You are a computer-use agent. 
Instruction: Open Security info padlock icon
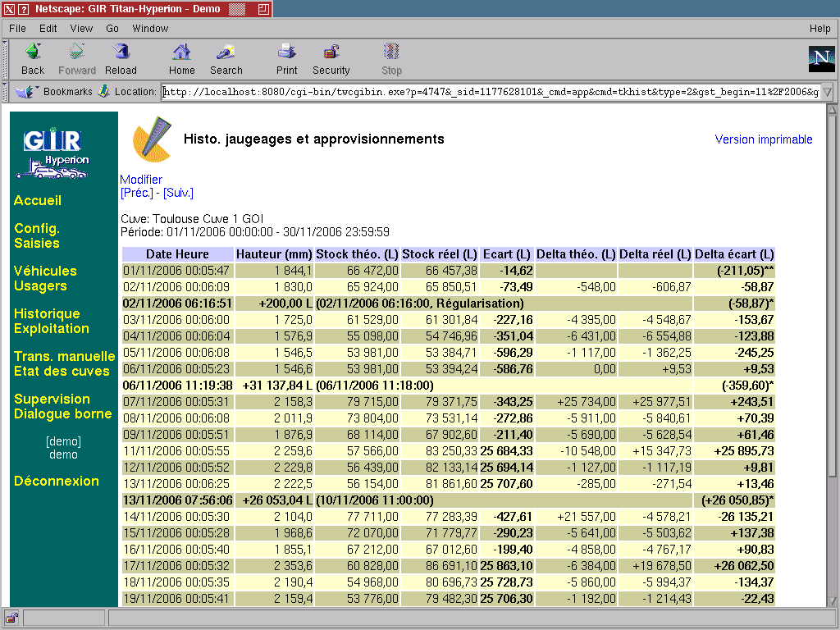coord(331,52)
